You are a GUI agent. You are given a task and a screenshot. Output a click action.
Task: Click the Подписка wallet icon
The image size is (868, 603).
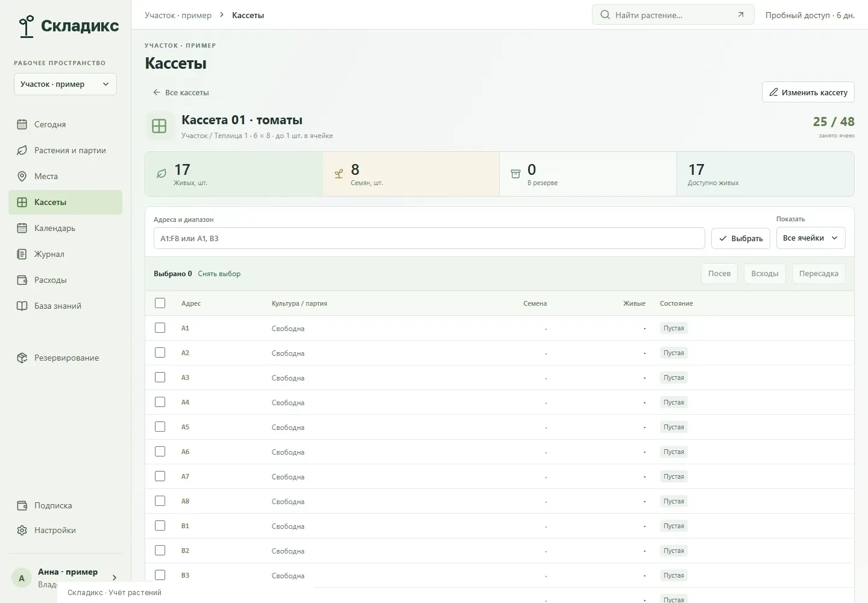point(22,505)
